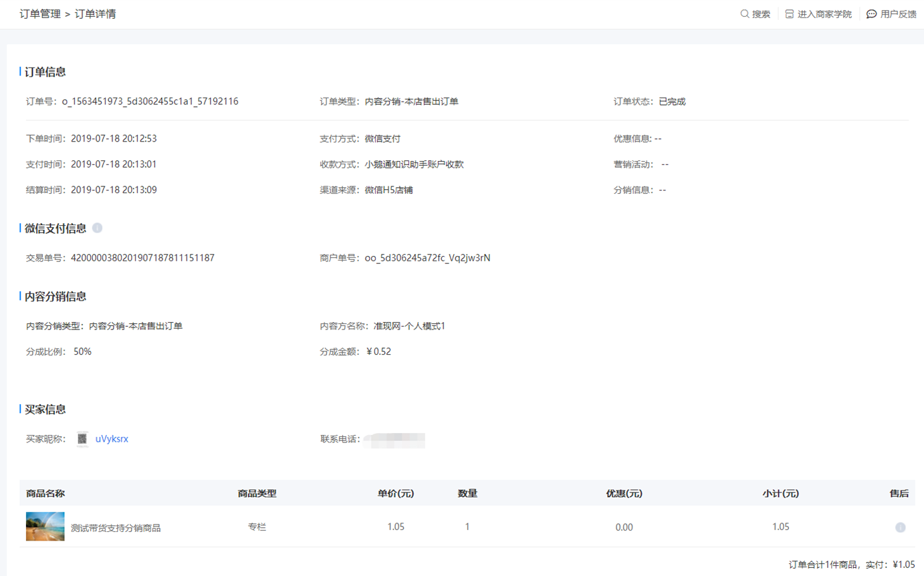The width and height of the screenshot is (924, 576).
Task: Click the buyer avatar image
Action: [x=82, y=439]
